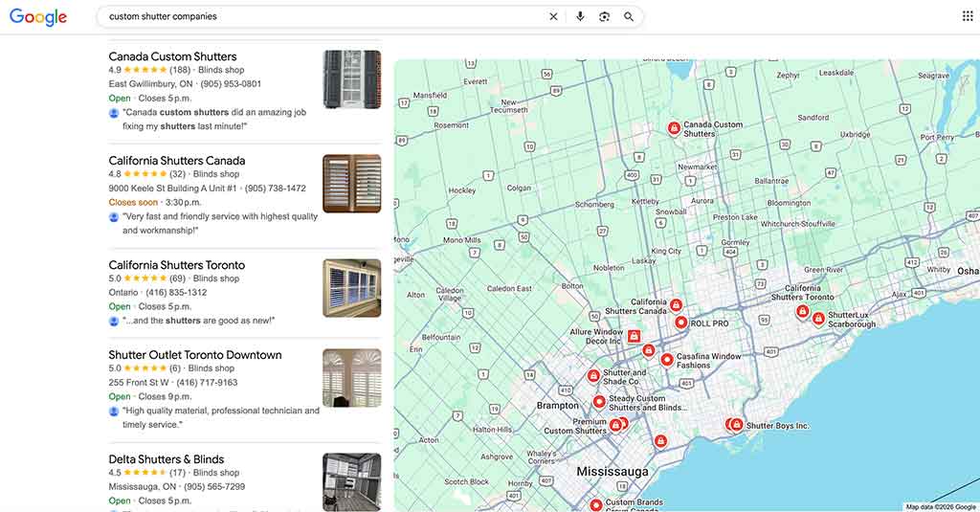980x512 pixels.
Task: Click 'Closes soon · 3:30 p.m.' status
Action: click(x=155, y=203)
